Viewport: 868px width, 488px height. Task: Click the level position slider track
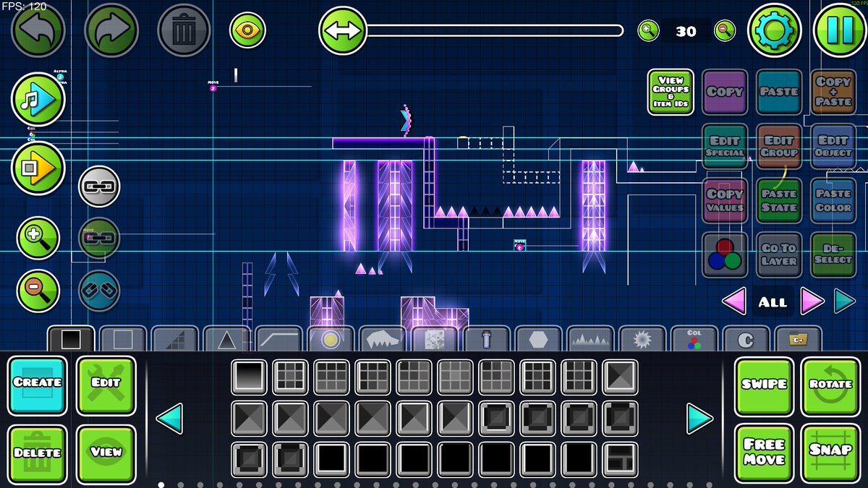[495, 30]
